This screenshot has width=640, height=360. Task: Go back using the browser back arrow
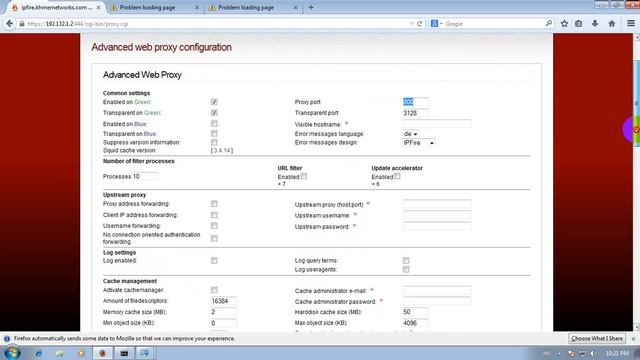[9, 24]
